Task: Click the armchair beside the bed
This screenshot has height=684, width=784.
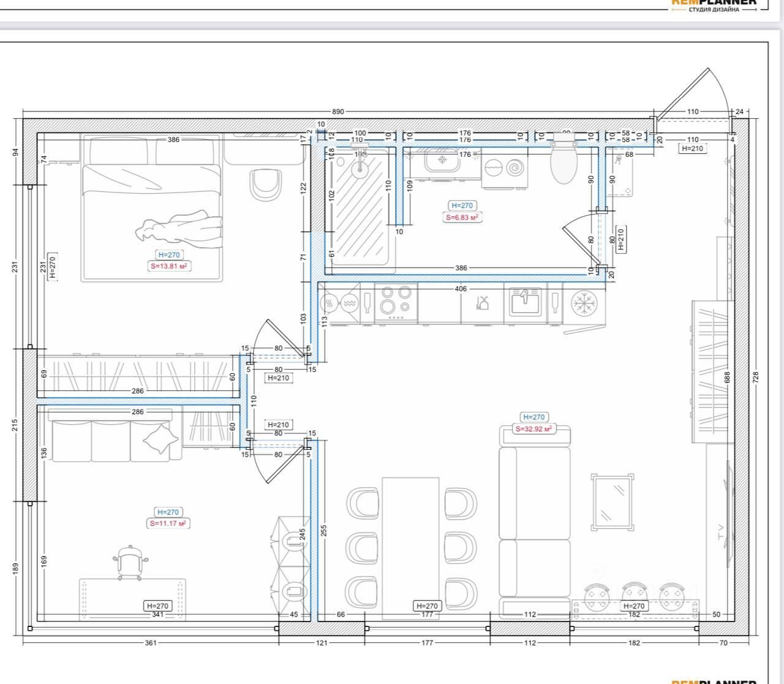Action: tap(266, 184)
